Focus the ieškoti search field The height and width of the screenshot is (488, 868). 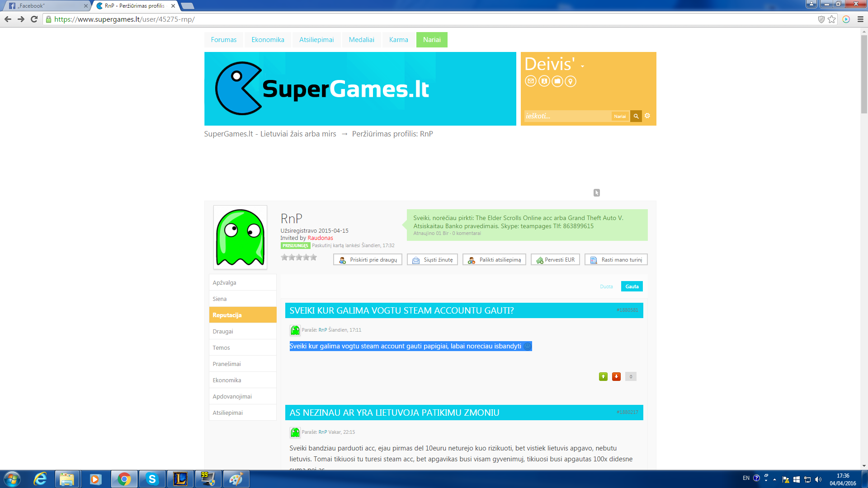click(567, 116)
